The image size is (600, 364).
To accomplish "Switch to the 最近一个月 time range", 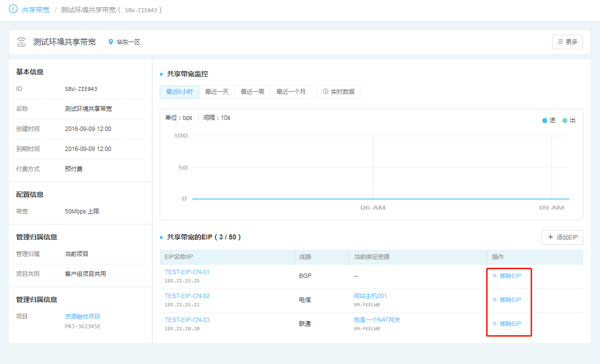I will [x=291, y=92].
